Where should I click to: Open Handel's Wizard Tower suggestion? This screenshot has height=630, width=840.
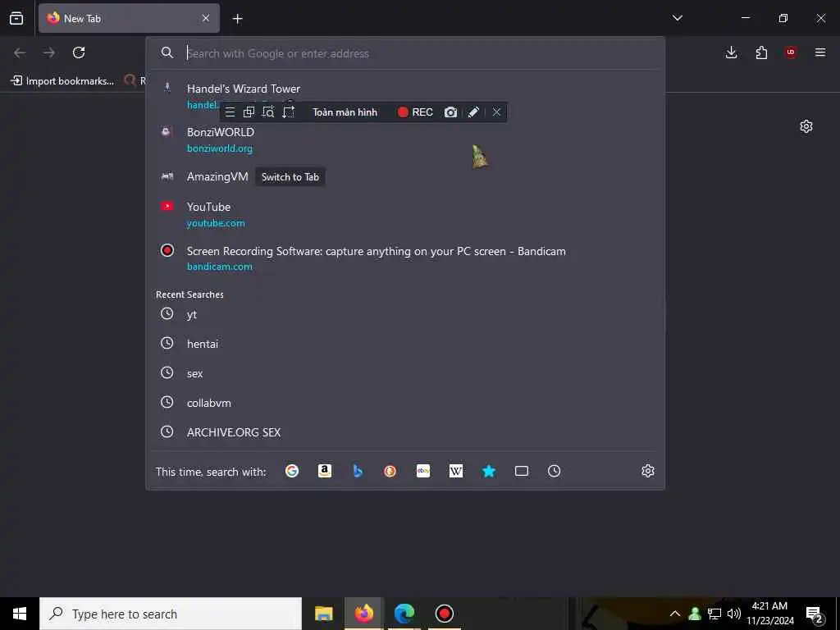(x=405, y=96)
